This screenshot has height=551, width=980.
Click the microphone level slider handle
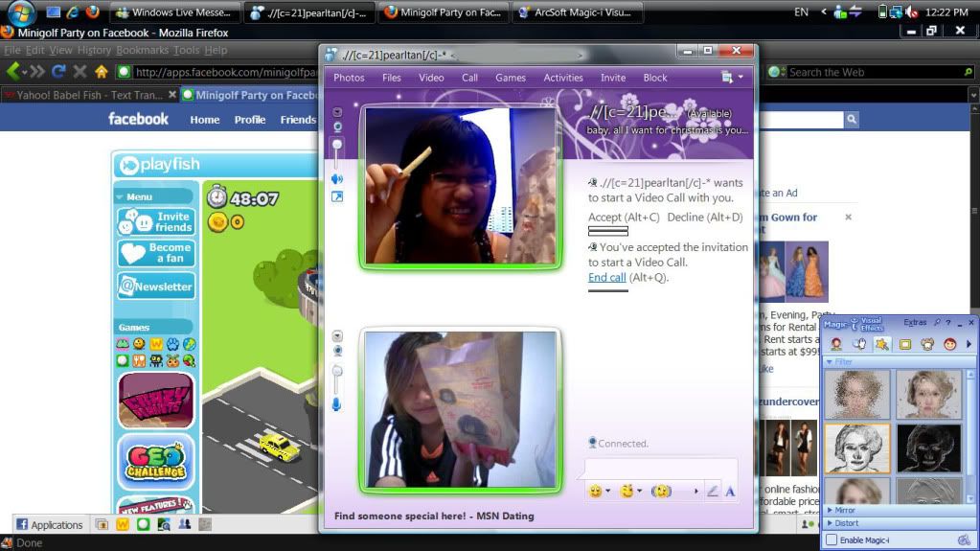pos(337,372)
